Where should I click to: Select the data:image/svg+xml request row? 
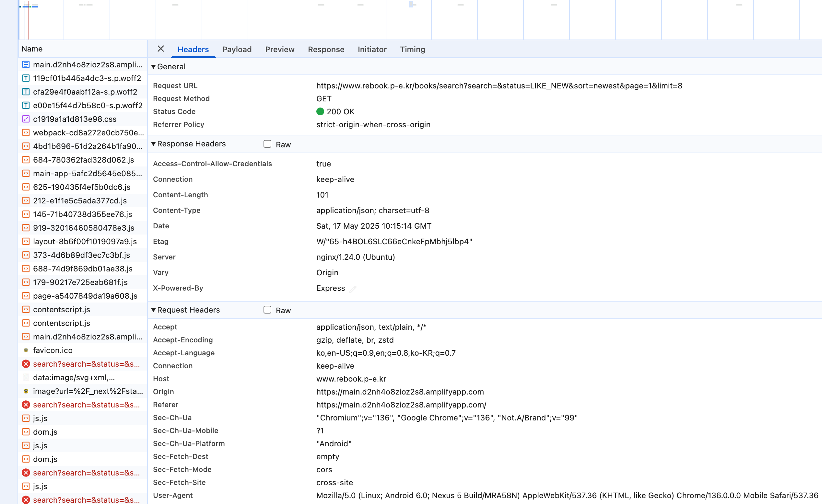coord(83,377)
